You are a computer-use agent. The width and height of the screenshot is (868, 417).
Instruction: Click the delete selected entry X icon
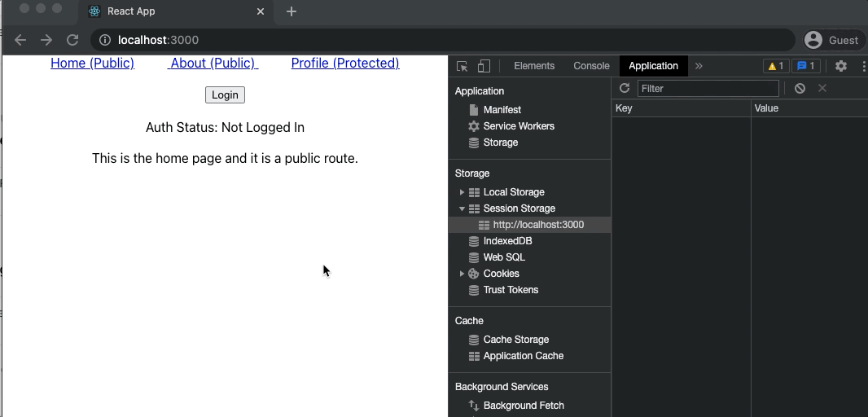[822, 88]
